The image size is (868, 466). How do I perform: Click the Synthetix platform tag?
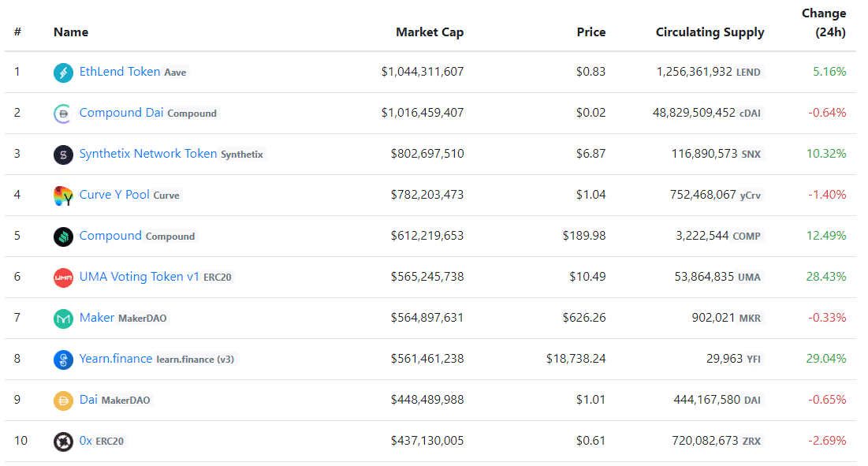tap(242, 155)
